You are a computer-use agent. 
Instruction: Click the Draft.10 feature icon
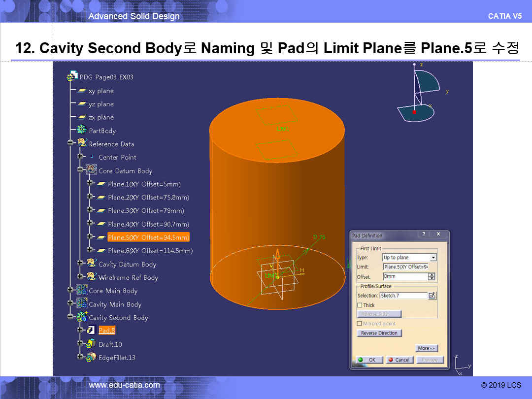(x=91, y=344)
